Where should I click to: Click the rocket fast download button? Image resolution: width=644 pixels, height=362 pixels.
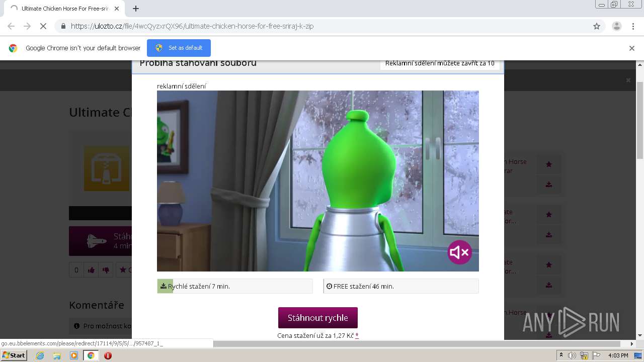tap(101, 241)
